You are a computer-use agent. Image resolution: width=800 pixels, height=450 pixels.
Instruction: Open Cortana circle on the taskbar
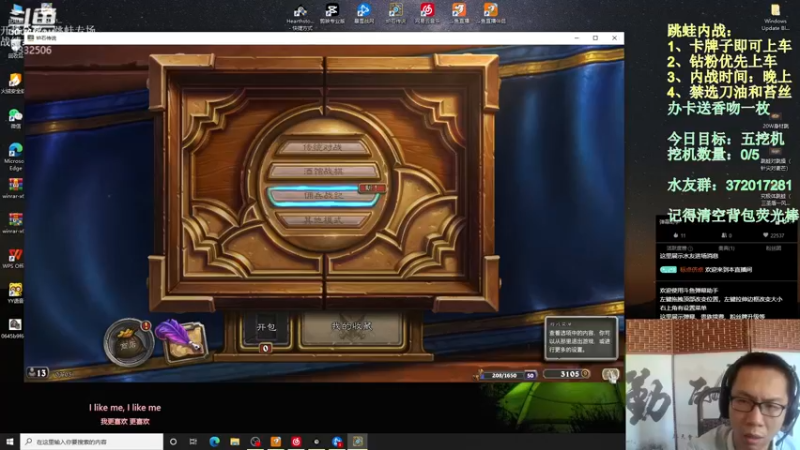click(173, 441)
